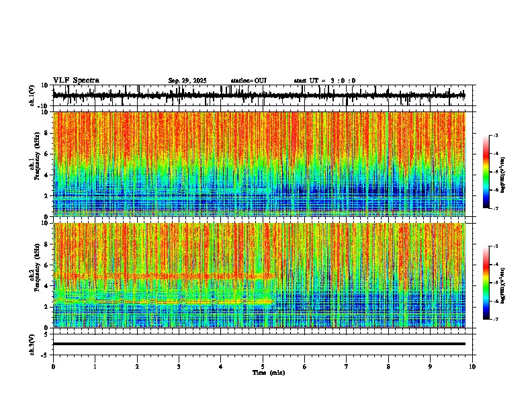Click the ch.2 spectrogram "2" kHz tick label
Screen dimensions: 532x411
[x=47, y=307]
